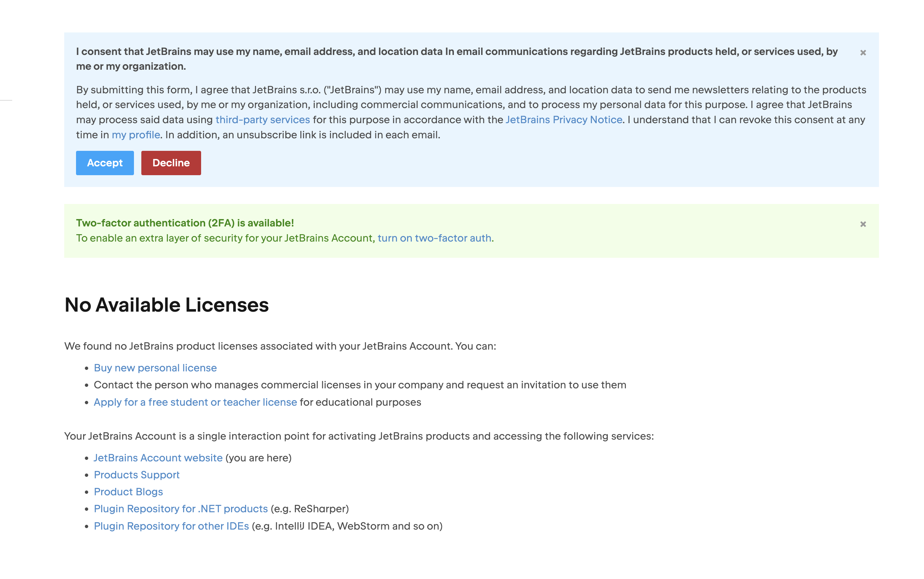This screenshot has width=924, height=579.
Task: Open Plugin Repository for other IDEs
Action: [x=171, y=526]
